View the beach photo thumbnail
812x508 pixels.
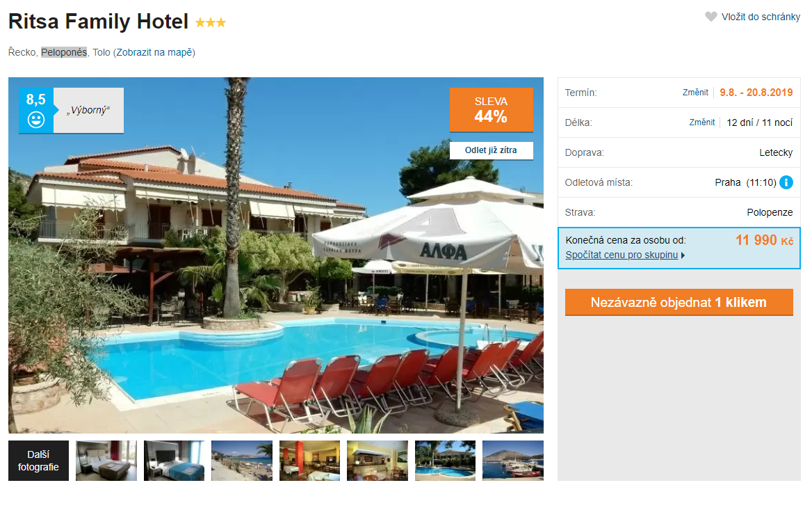pos(242,460)
